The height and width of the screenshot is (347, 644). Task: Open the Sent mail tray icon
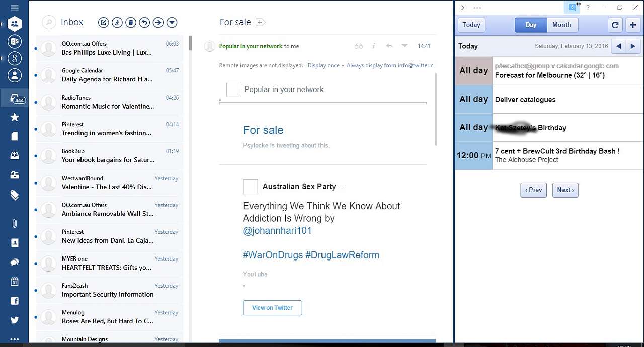click(15, 156)
